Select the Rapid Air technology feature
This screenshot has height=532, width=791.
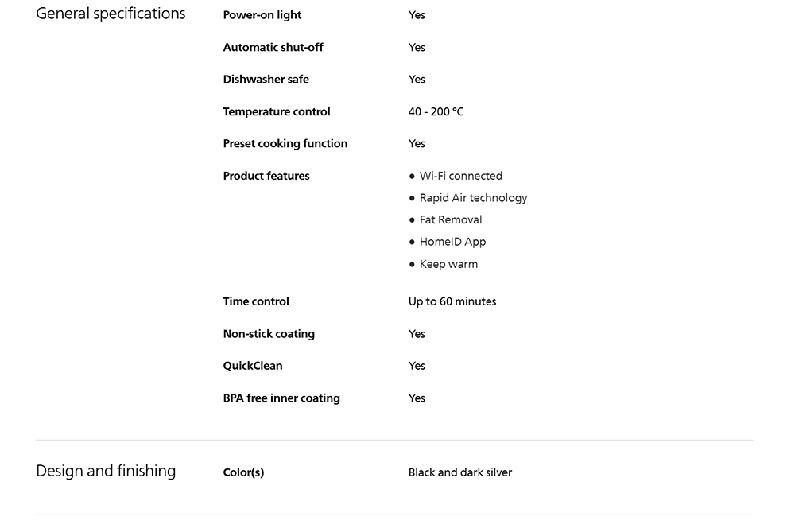coord(473,198)
